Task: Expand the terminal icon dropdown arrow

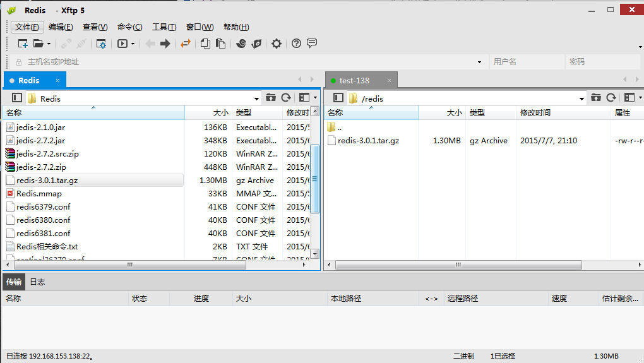Action: point(133,44)
